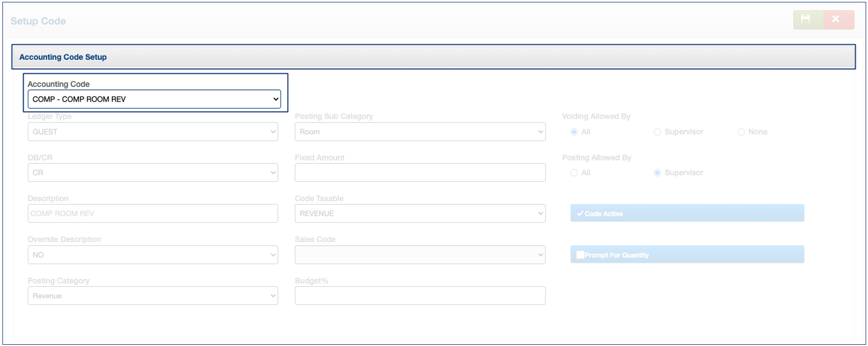This screenshot has width=868, height=346.
Task: Enable the Prompt For Quantity checkbox
Action: [x=580, y=255]
